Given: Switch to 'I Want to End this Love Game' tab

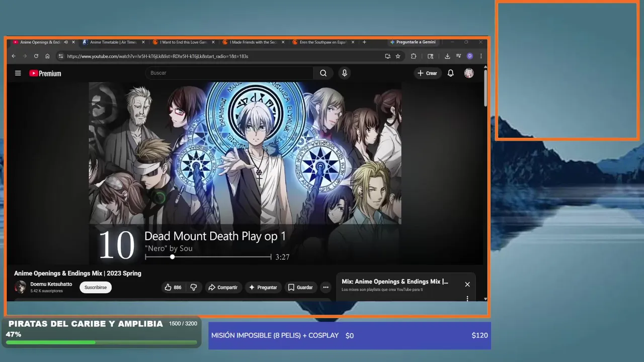Looking at the screenshot, I should [x=183, y=42].
